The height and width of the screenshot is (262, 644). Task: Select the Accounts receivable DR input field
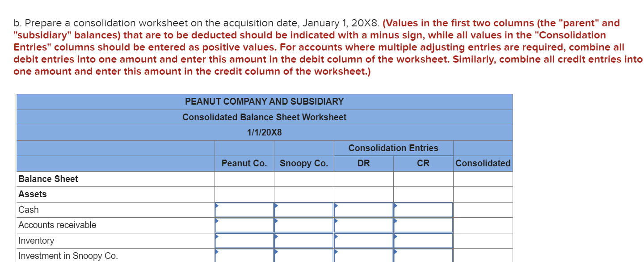pyautogui.click(x=363, y=225)
